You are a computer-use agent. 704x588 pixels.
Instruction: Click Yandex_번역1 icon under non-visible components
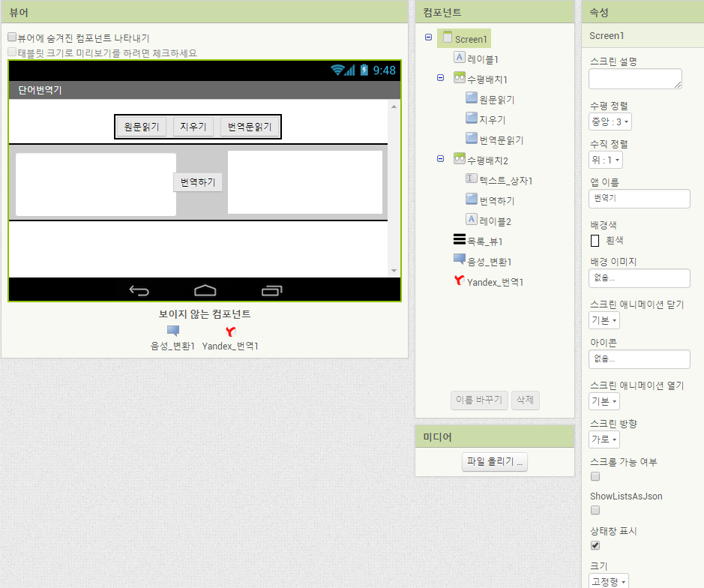coord(230,331)
